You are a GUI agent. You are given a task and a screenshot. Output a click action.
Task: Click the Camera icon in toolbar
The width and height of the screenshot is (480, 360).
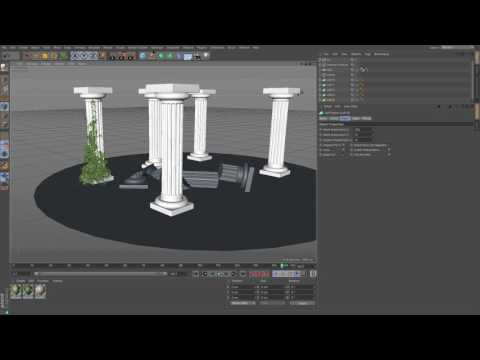coord(197,56)
